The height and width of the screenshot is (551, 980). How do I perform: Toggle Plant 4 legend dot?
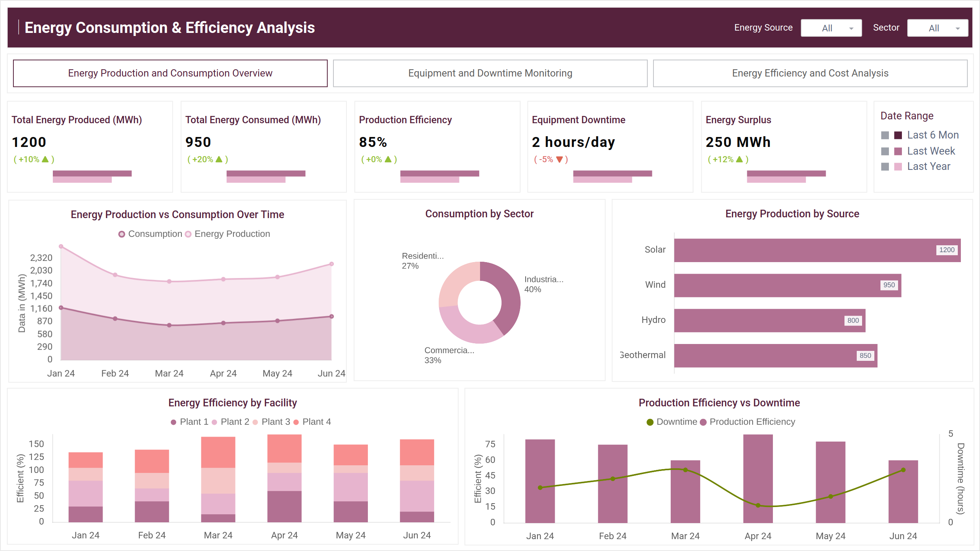[296, 422]
